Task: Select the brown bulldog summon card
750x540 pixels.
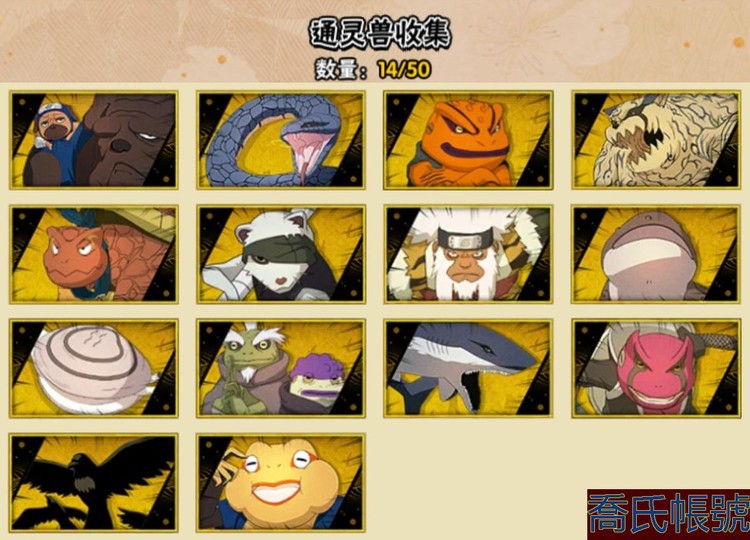Action: (x=94, y=140)
